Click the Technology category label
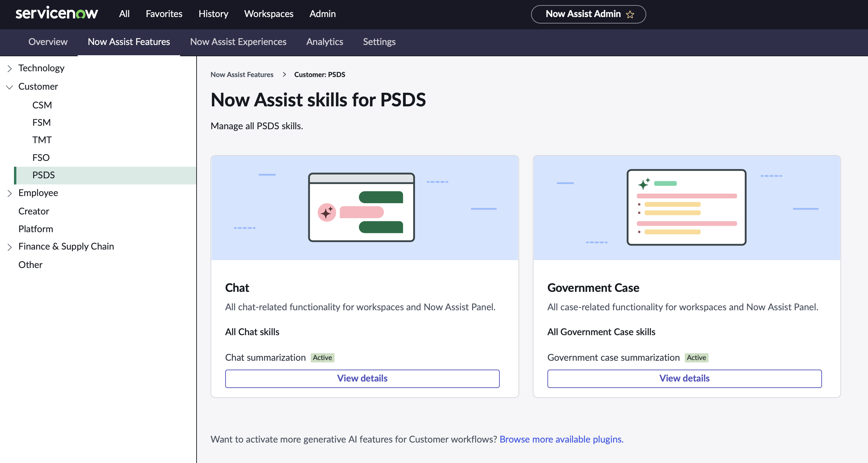Image resolution: width=868 pixels, height=463 pixels. coord(41,68)
